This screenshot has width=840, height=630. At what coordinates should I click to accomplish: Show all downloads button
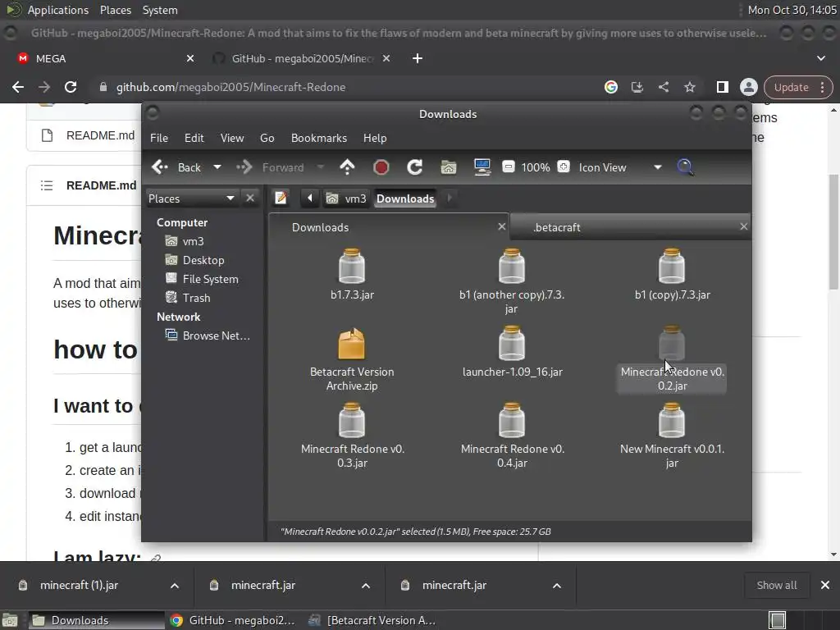[777, 585]
